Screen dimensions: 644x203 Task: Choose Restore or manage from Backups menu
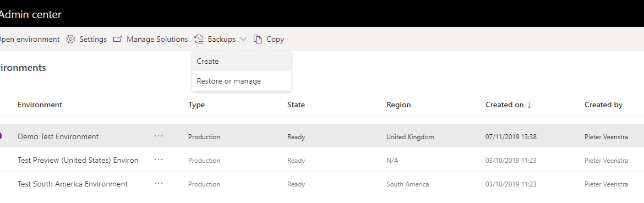tap(242, 81)
